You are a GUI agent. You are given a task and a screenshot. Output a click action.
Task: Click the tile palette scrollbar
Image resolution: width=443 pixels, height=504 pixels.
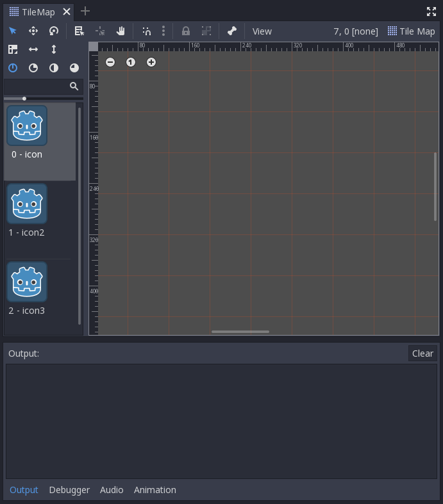click(x=79, y=216)
